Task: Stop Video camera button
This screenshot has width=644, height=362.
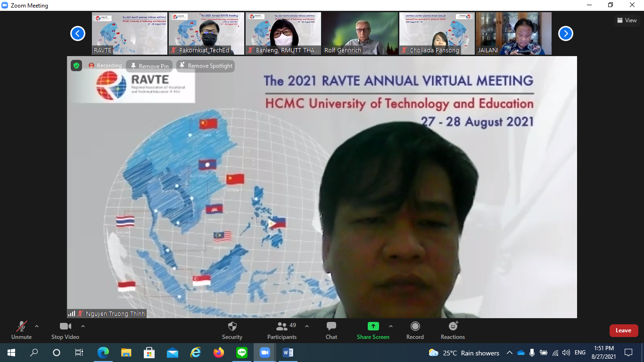Action: [65, 330]
